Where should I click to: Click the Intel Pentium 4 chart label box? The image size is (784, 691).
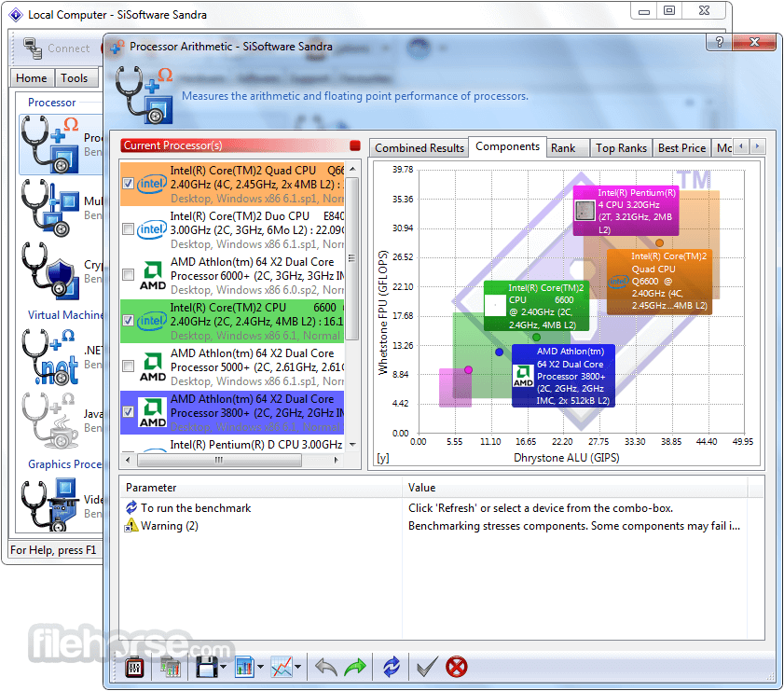[x=626, y=211]
